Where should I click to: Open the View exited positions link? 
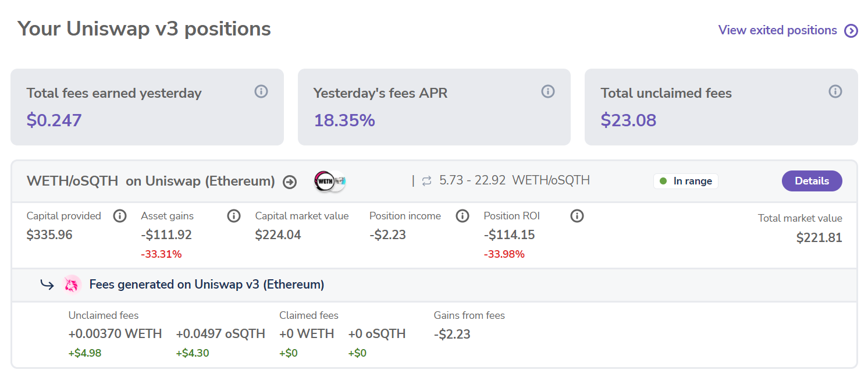point(777,30)
